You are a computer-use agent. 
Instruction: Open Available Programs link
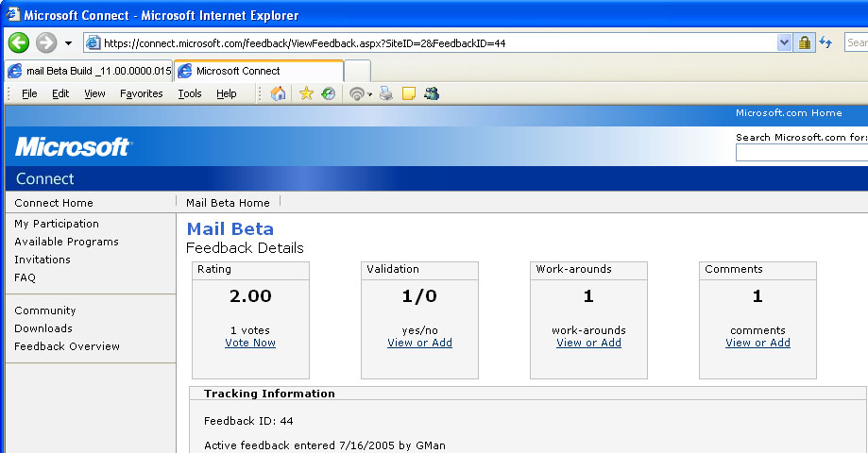click(x=66, y=242)
